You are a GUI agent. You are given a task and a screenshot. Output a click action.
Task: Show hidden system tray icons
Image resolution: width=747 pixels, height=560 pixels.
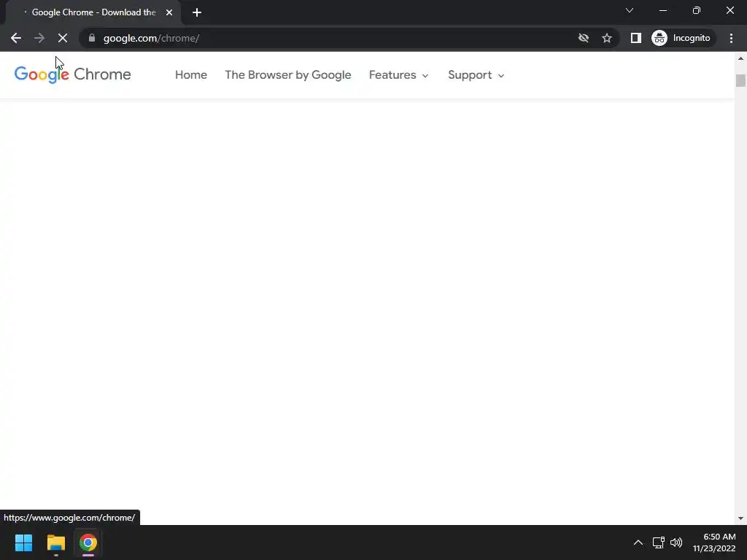coord(638,542)
